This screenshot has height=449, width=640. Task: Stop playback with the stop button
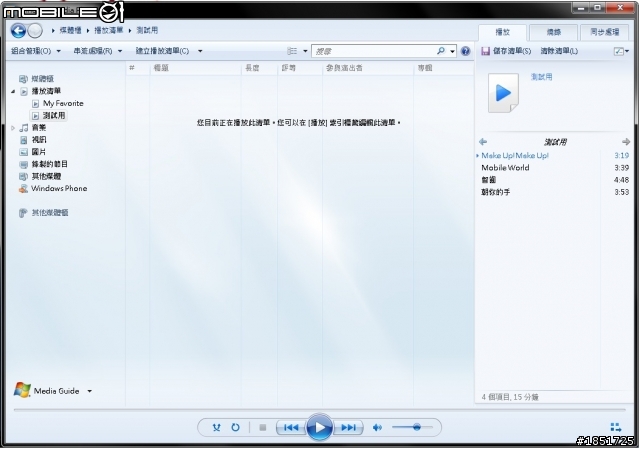(x=262, y=427)
